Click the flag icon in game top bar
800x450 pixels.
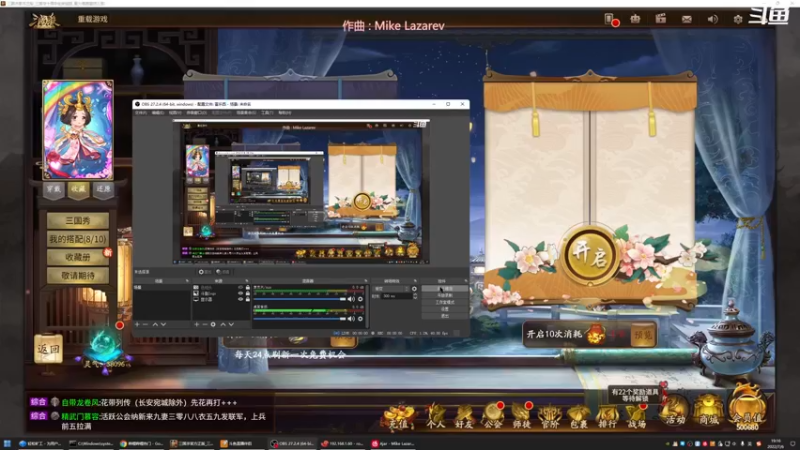point(661,19)
